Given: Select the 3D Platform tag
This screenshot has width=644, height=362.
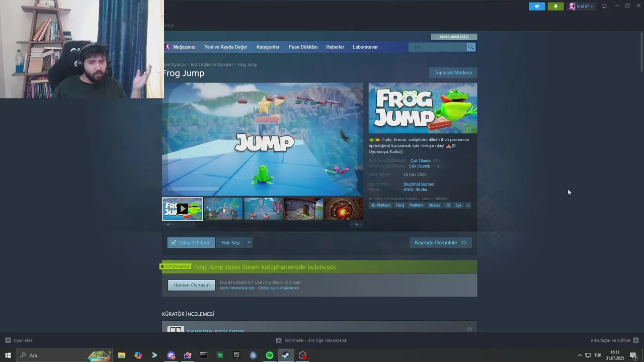Looking at the screenshot, I should point(380,205).
